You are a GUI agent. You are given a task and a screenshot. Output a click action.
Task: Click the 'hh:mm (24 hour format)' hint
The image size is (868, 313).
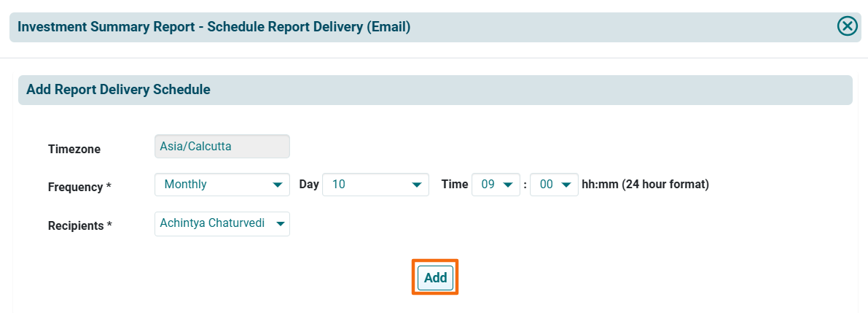(x=645, y=185)
